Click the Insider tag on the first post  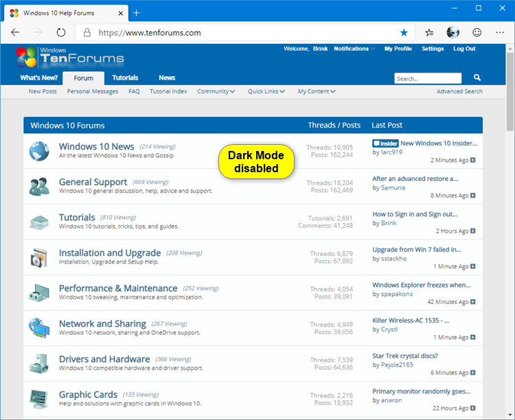point(385,143)
